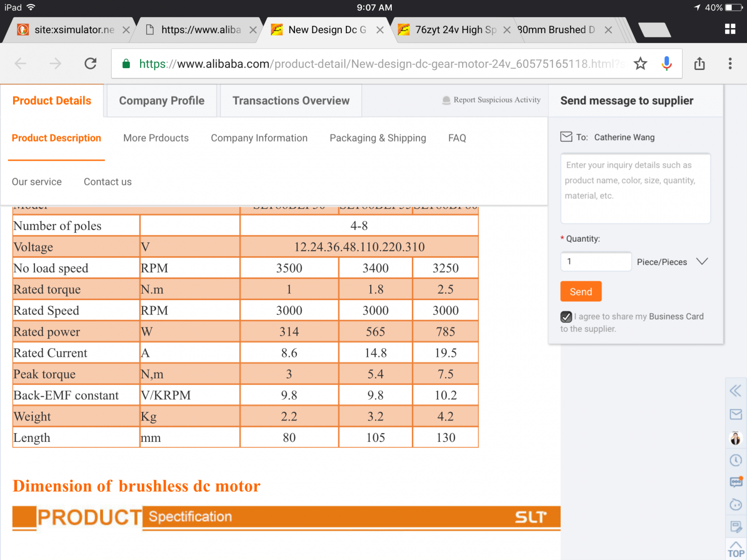Click the mail icon in floating sidebar
This screenshot has width=747, height=560.
736,414
